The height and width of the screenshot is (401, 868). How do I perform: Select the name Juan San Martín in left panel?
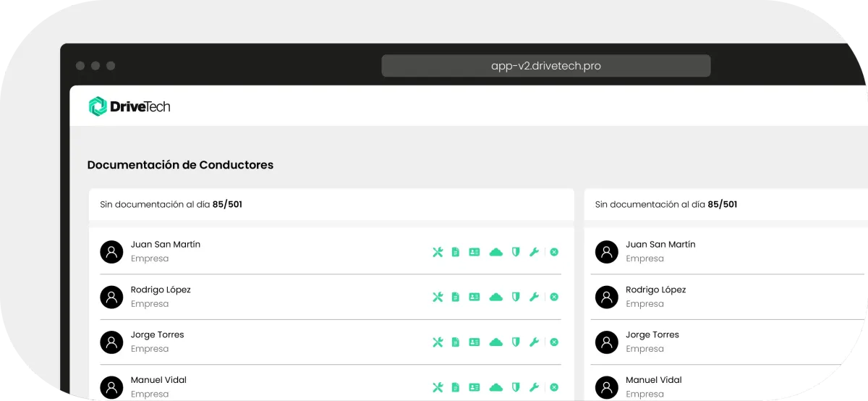coord(166,245)
